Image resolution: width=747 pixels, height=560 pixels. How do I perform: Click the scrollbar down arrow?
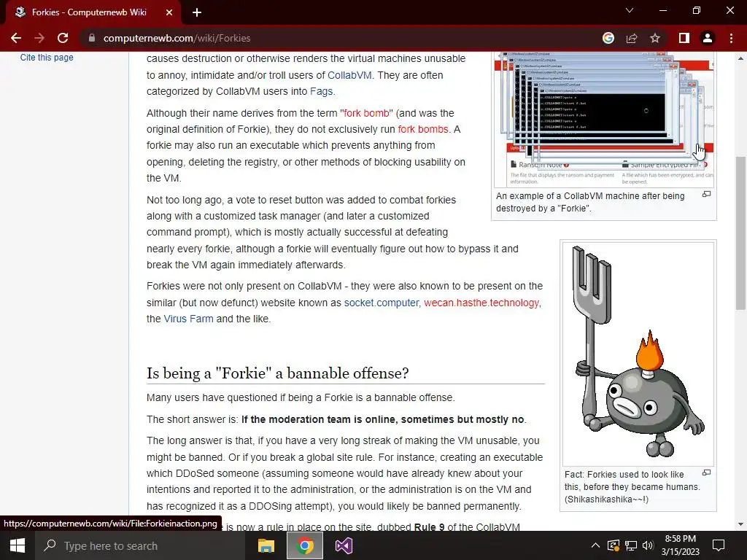(740, 524)
